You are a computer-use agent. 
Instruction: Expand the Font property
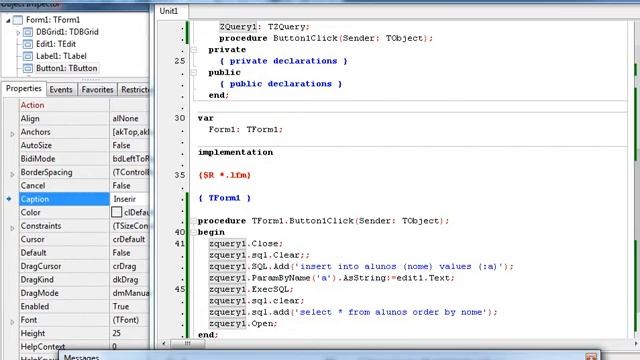click(x=12, y=321)
